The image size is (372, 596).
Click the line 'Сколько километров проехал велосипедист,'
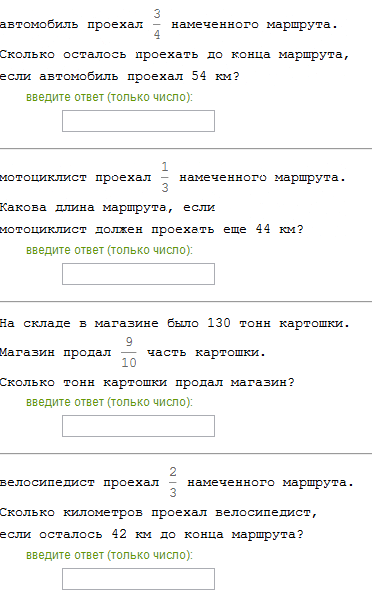[158, 513]
